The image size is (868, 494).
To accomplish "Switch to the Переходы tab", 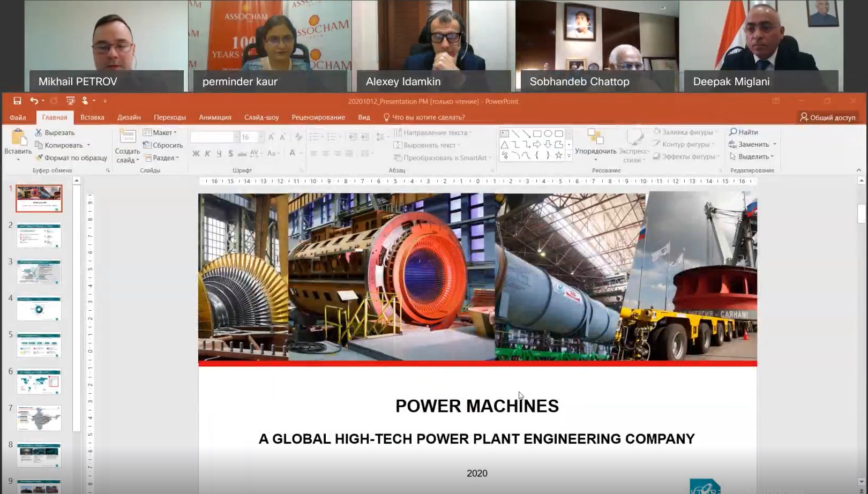I will [x=170, y=117].
